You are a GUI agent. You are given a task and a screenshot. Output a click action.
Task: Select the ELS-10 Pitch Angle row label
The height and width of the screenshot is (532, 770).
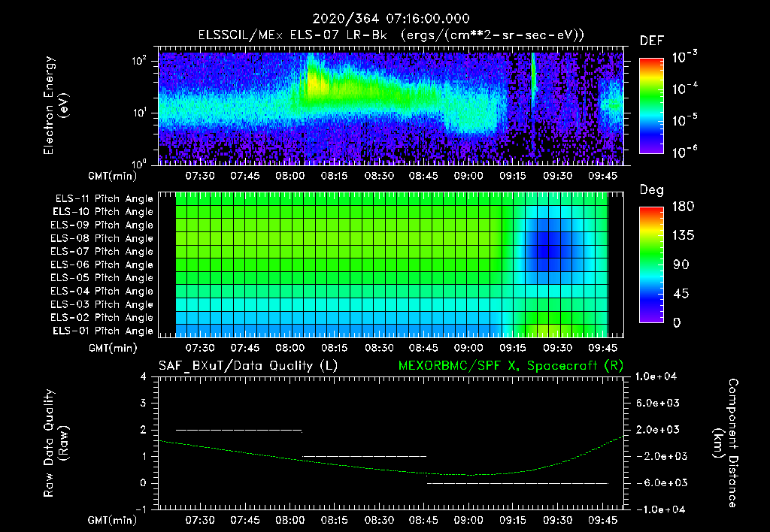pyautogui.click(x=103, y=212)
